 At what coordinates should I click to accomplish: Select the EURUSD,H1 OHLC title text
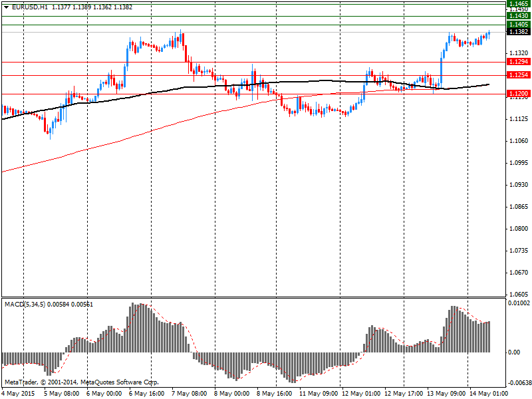[72, 7]
